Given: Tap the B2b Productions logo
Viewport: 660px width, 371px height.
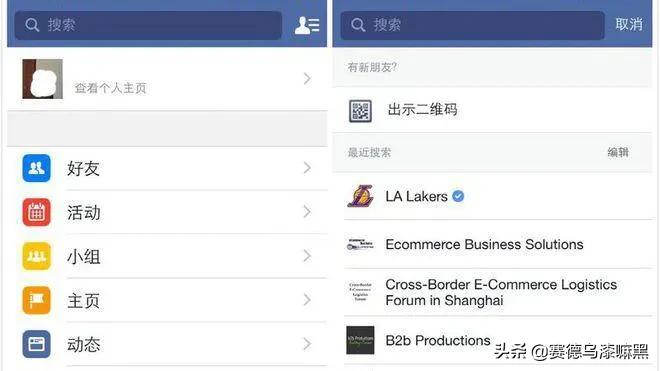Looking at the screenshot, I should [360, 340].
